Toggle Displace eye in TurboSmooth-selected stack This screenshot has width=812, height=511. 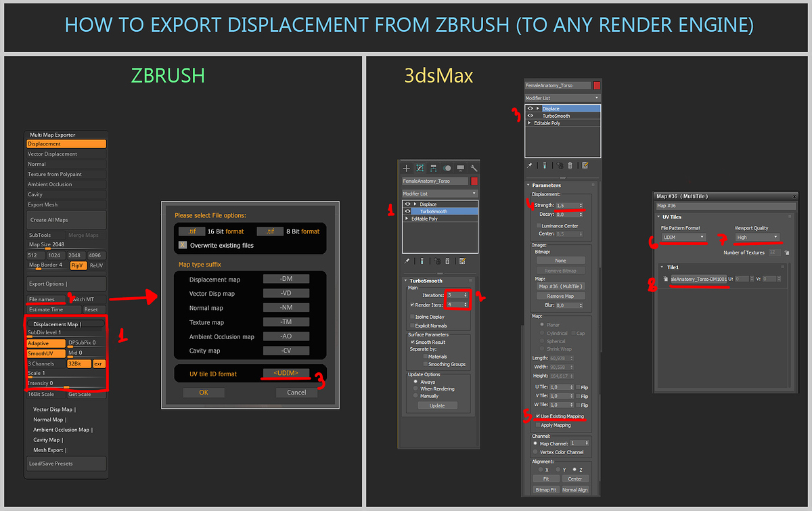(x=407, y=204)
